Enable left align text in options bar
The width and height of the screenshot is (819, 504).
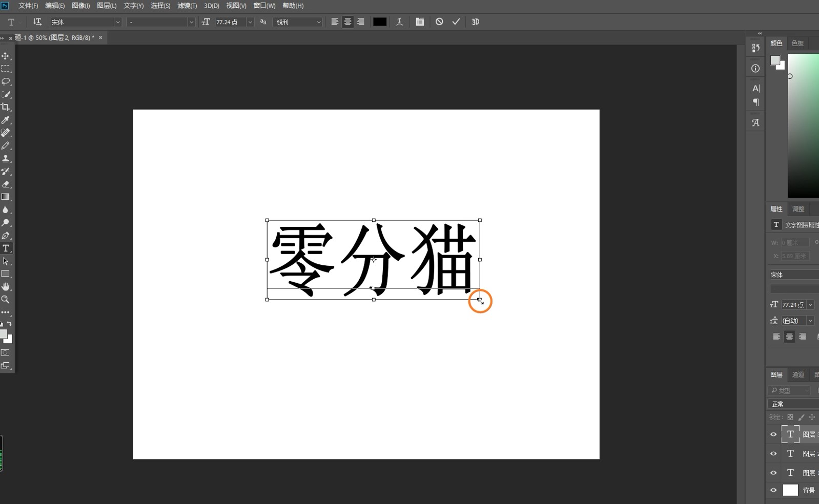tap(335, 22)
